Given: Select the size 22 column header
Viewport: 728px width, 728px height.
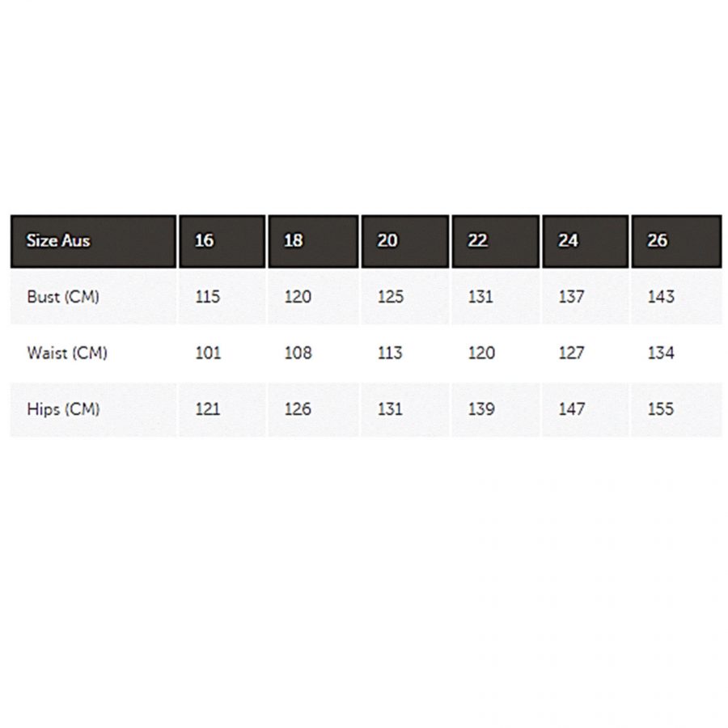Looking at the screenshot, I should [479, 241].
